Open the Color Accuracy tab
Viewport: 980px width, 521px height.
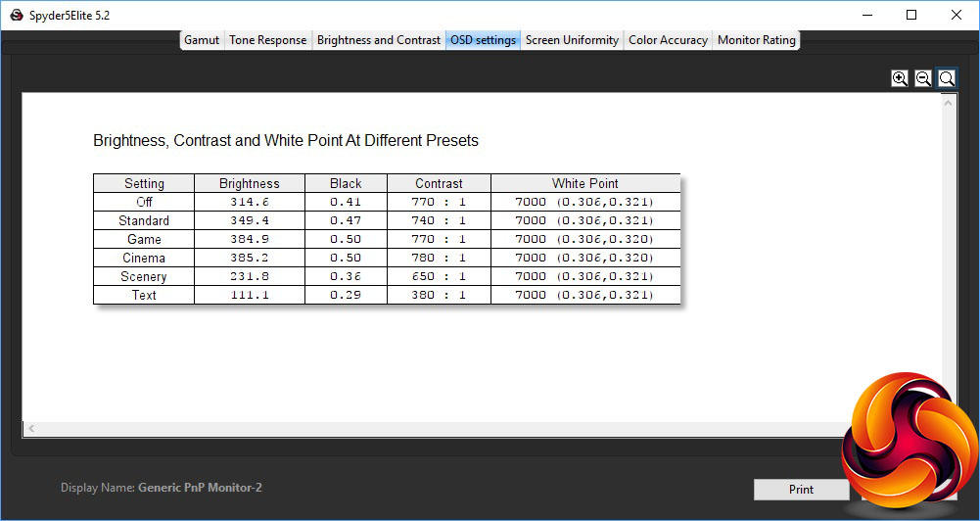pyautogui.click(x=668, y=40)
